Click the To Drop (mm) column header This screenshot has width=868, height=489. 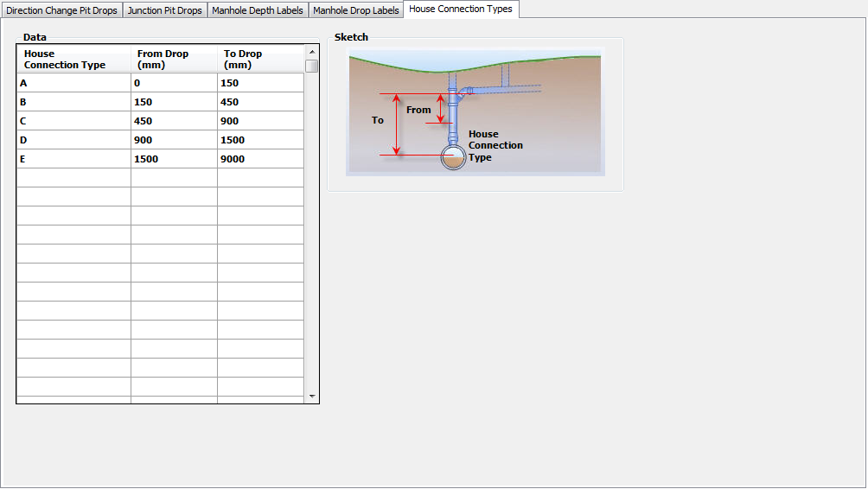point(259,59)
